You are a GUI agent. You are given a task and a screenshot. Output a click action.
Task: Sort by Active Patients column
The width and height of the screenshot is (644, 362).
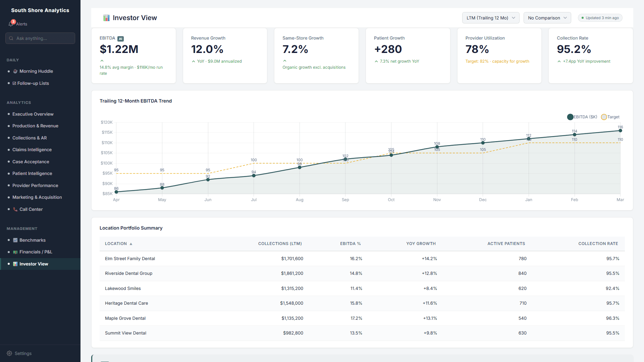(x=506, y=244)
